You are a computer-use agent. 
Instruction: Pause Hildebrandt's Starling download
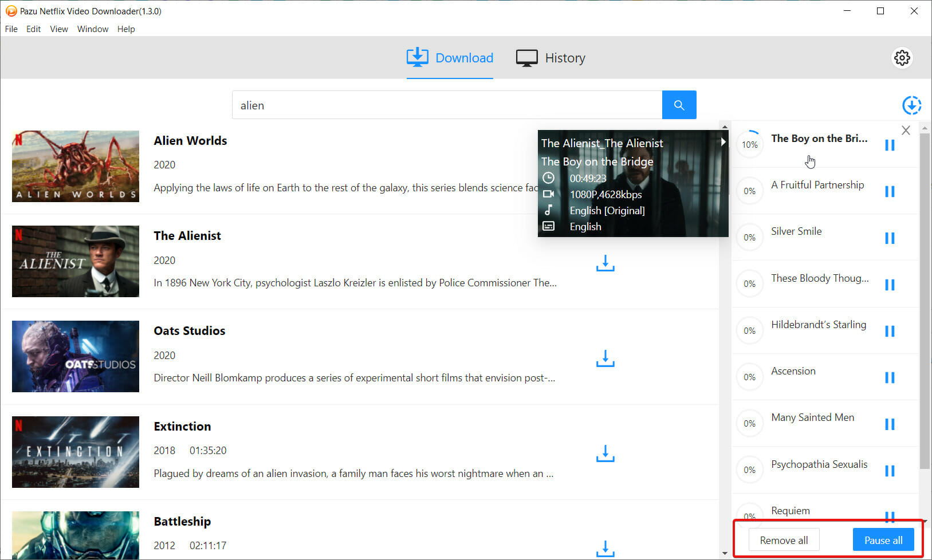pos(890,331)
